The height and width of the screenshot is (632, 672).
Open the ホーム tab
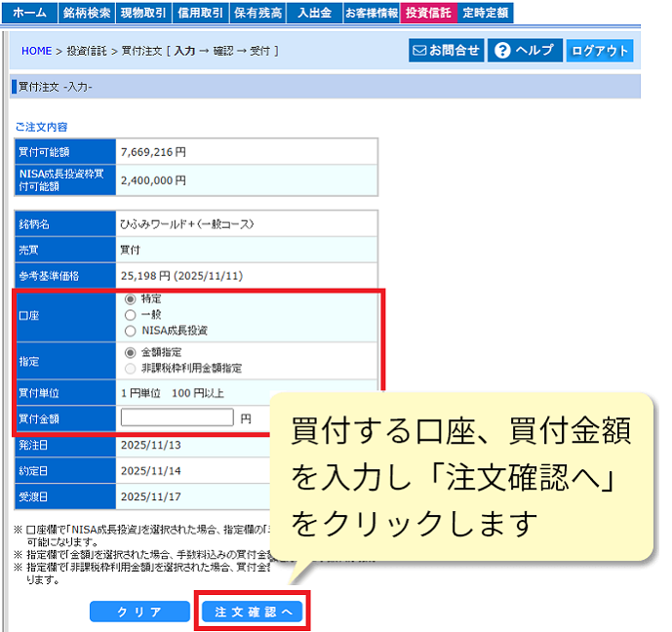point(29,13)
